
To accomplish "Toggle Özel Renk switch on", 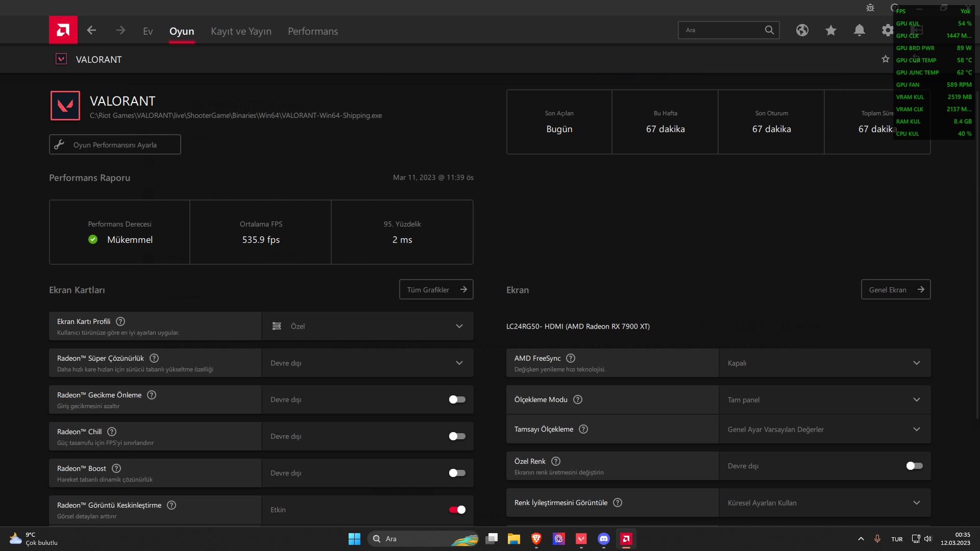I will click(914, 466).
